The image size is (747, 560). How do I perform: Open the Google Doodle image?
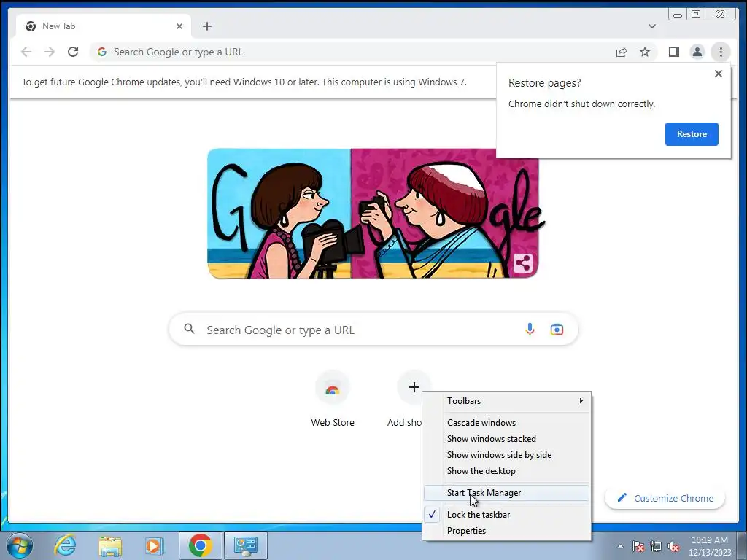(373, 214)
